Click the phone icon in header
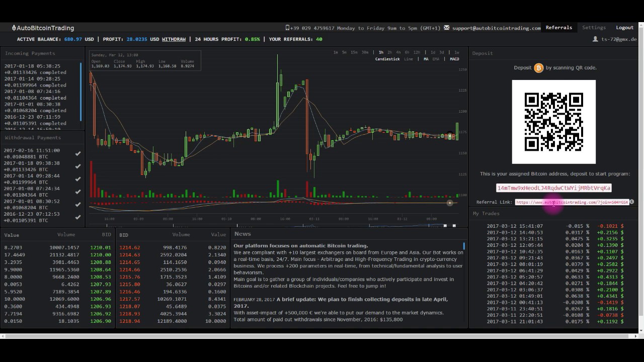The image size is (644, 362). (x=287, y=28)
